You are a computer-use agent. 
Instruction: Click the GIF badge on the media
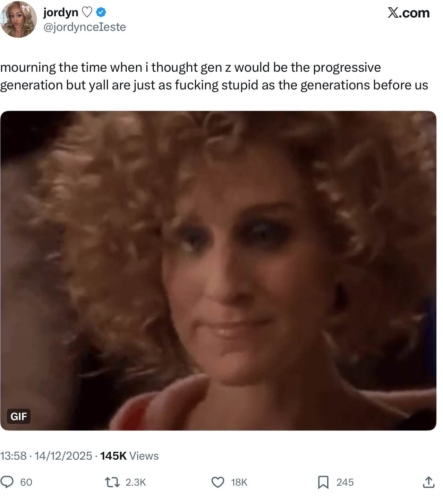(x=19, y=416)
